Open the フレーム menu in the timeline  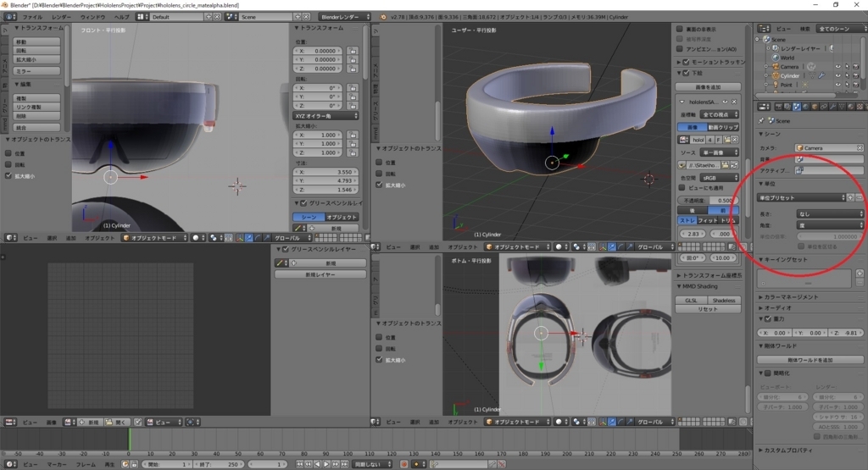pyautogui.click(x=86, y=464)
